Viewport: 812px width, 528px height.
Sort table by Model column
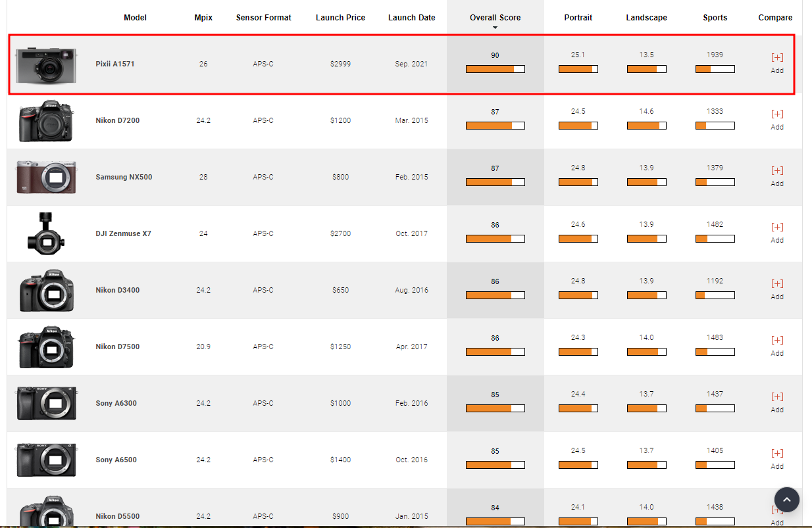135,18
